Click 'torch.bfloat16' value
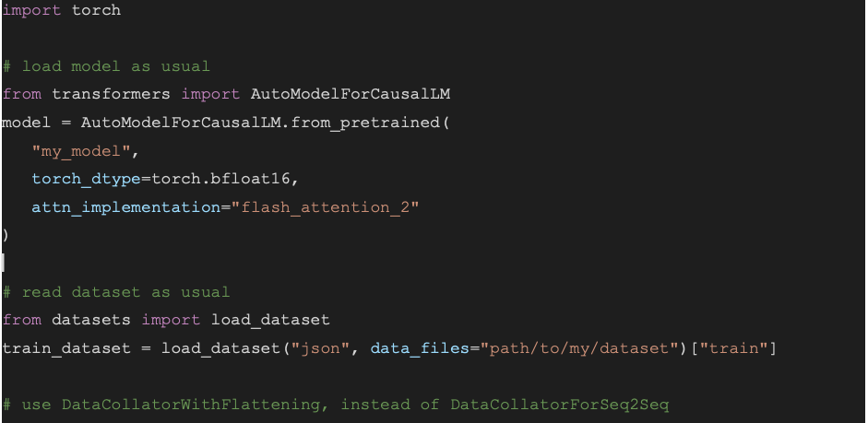The width and height of the screenshot is (868, 423). (x=220, y=179)
